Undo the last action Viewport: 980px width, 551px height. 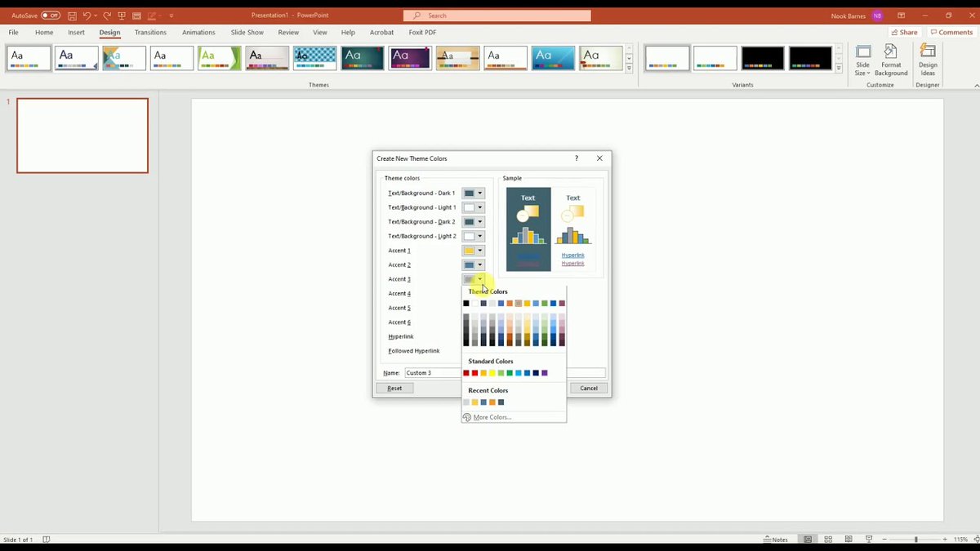(87, 16)
